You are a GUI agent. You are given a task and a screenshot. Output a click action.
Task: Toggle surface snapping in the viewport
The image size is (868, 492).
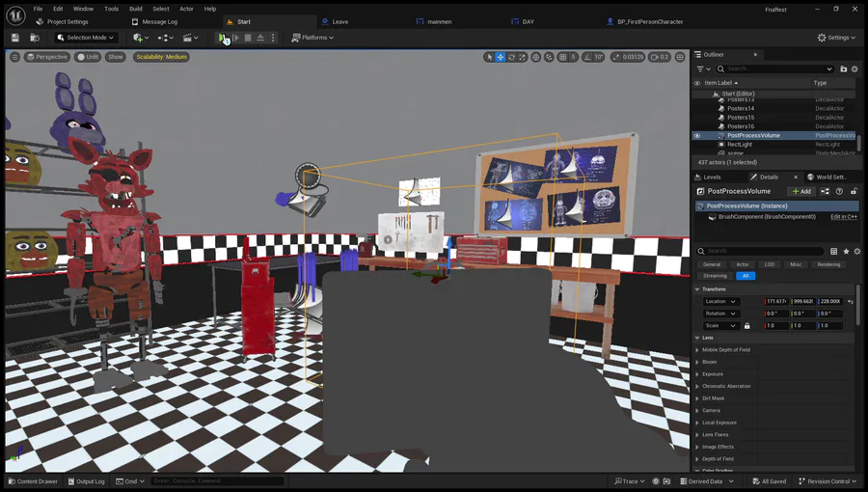pyautogui.click(x=549, y=57)
